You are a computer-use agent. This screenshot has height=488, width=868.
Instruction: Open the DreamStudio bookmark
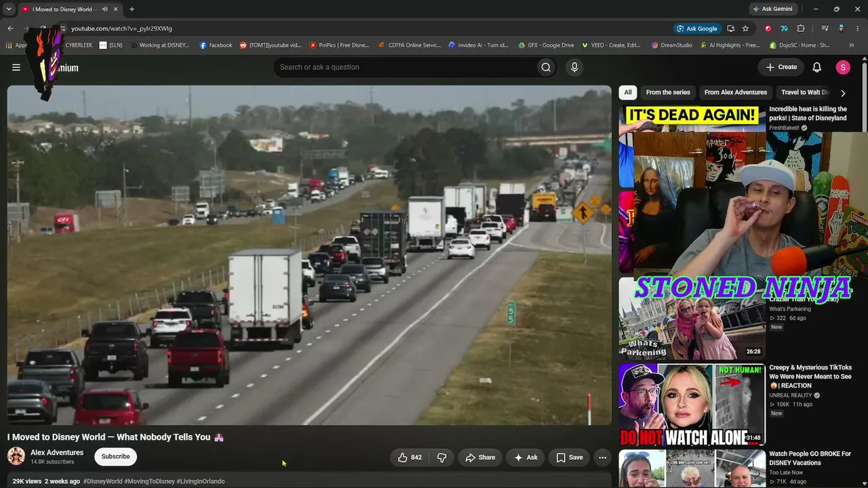click(x=671, y=45)
